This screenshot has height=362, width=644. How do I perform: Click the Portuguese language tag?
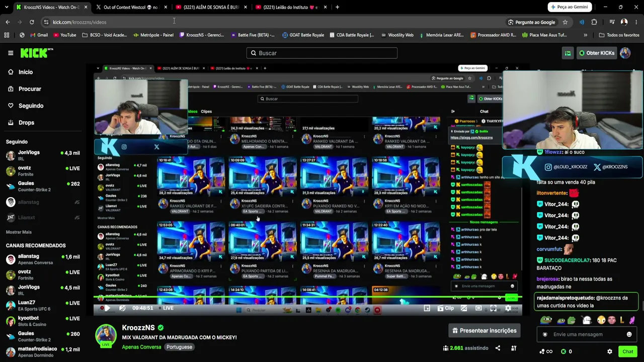point(179,347)
